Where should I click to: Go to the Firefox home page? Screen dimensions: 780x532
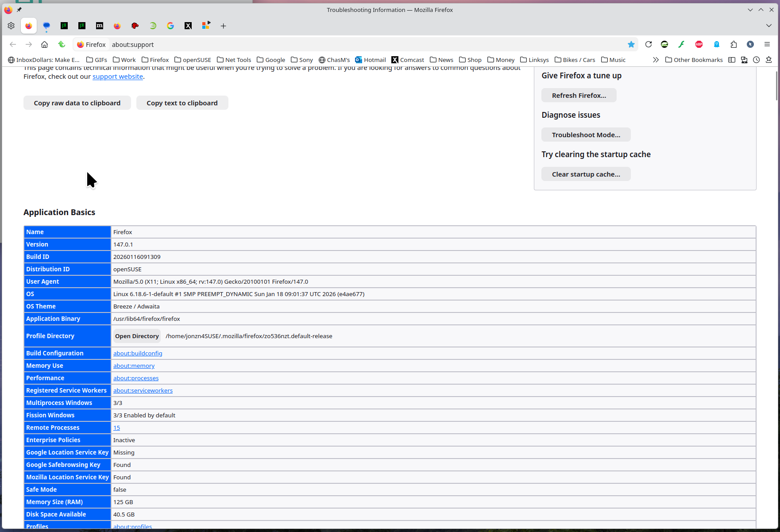pyautogui.click(x=44, y=44)
